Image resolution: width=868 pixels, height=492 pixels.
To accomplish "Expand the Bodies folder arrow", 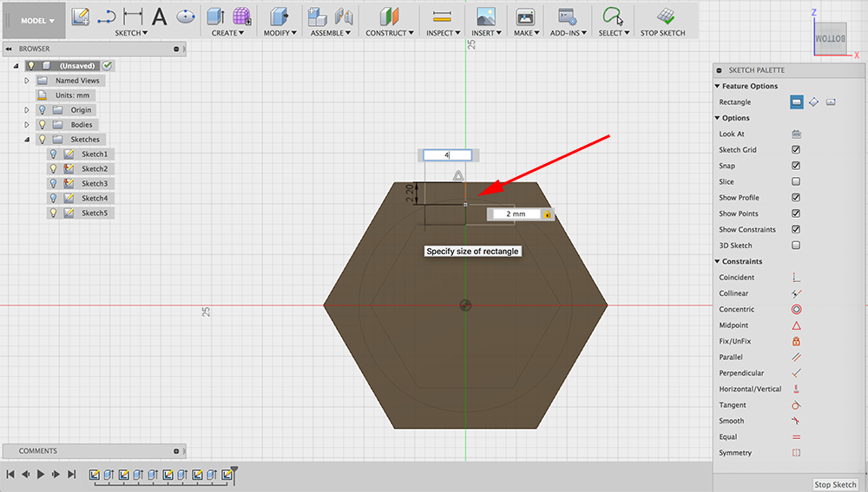I will pyautogui.click(x=26, y=125).
